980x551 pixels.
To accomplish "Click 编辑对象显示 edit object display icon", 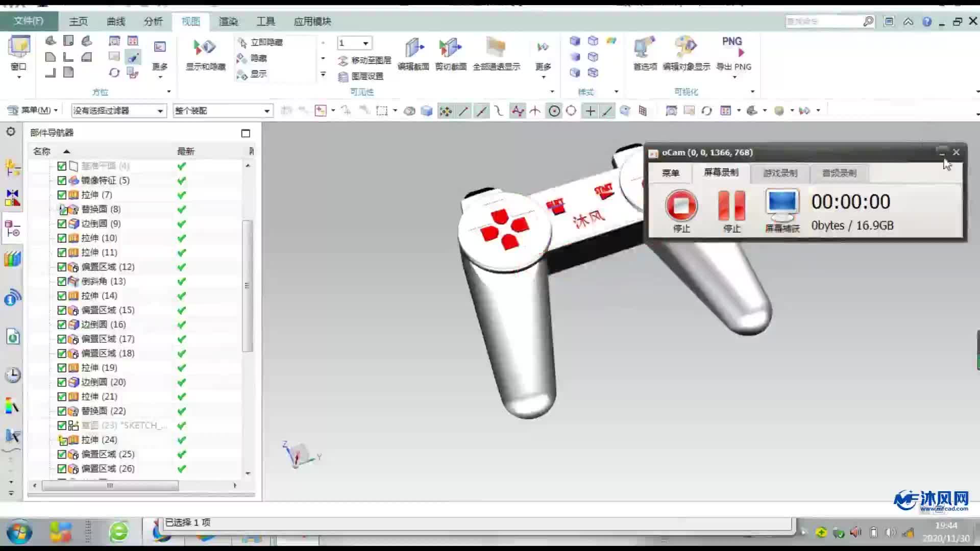I will [x=686, y=47].
